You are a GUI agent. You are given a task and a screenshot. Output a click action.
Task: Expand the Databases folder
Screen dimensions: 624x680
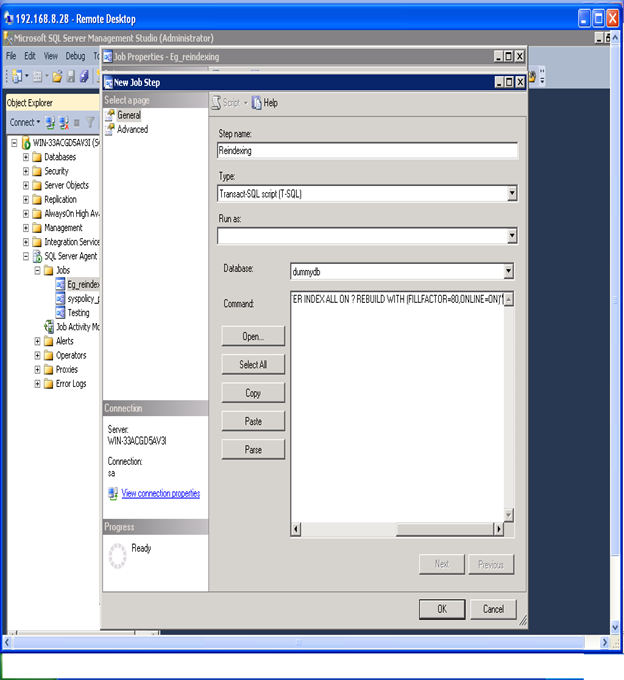pos(26,157)
